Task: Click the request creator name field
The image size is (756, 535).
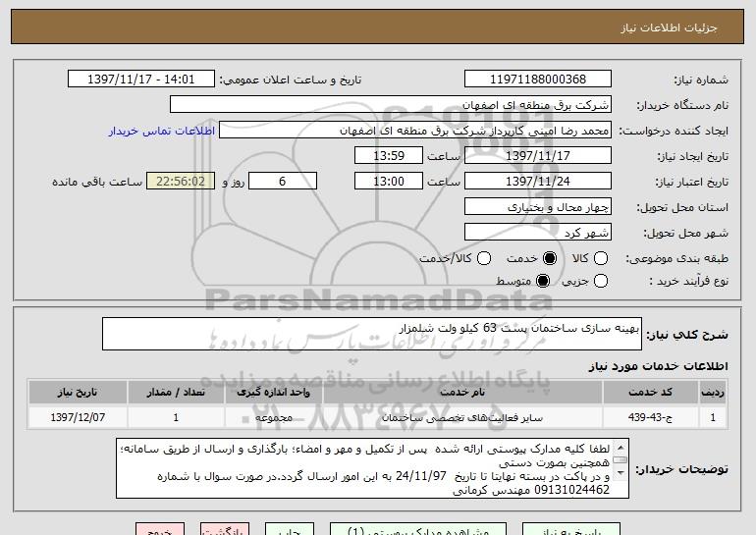Action: 415,131
